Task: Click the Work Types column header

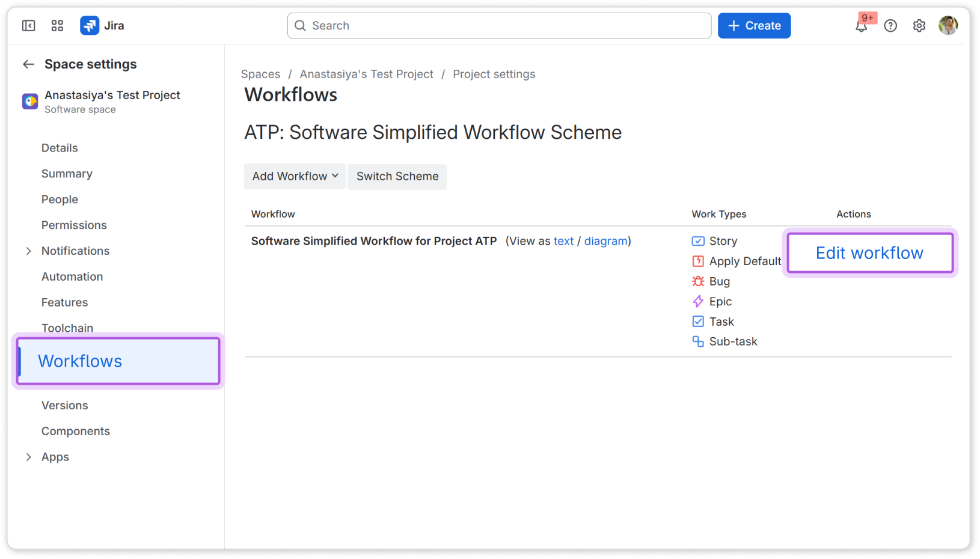Action: [x=719, y=214]
